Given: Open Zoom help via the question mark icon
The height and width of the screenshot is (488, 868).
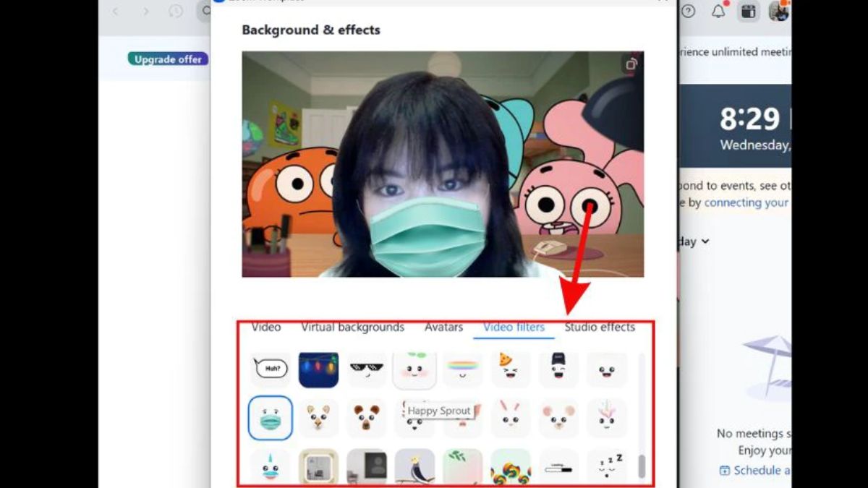Looking at the screenshot, I should [687, 12].
